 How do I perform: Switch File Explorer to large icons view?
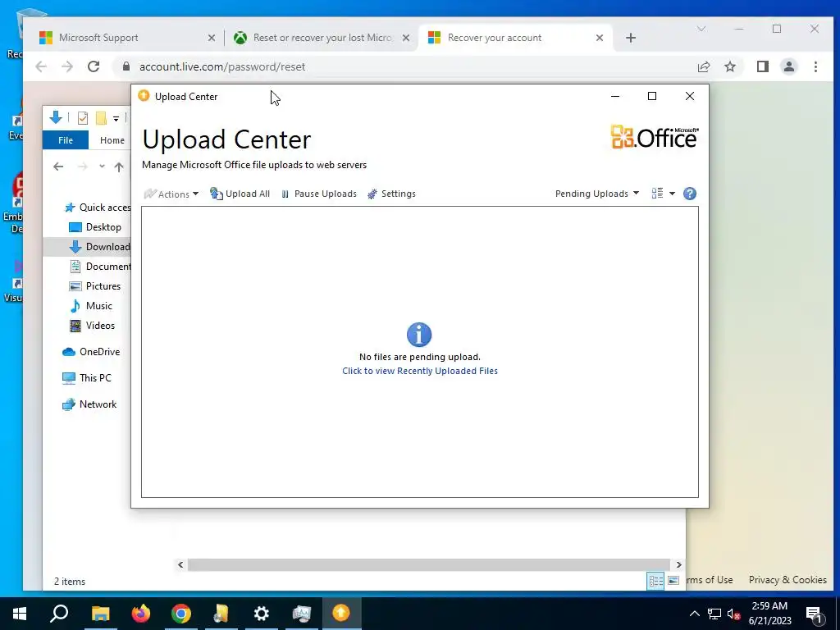[x=673, y=581]
